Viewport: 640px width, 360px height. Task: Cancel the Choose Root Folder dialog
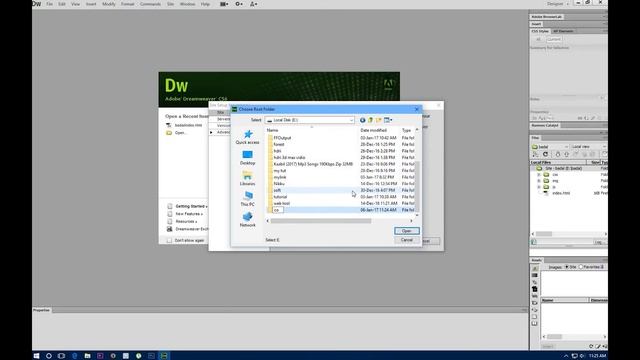(x=407, y=240)
